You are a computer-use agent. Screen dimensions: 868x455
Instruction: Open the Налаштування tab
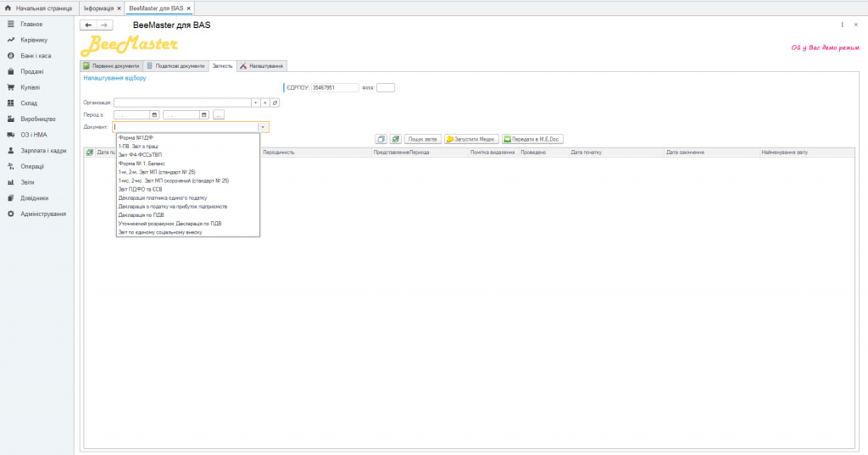[262, 66]
